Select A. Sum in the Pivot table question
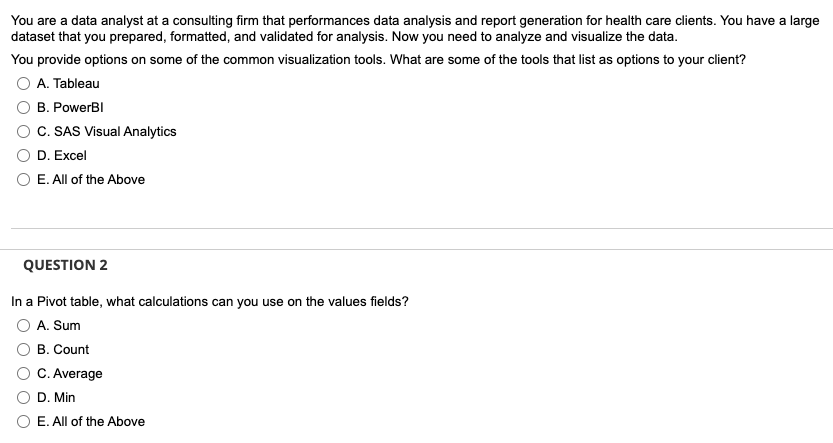The width and height of the screenshot is (833, 443). [x=23, y=326]
